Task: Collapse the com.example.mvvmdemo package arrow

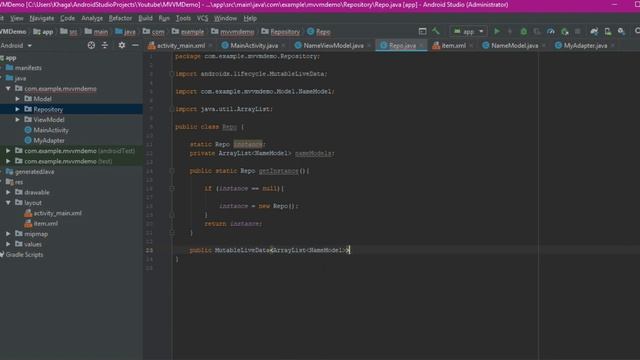Action: 8,89
